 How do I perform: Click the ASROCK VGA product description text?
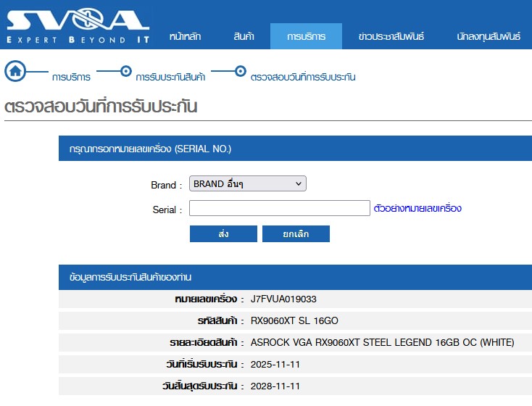[x=382, y=342]
